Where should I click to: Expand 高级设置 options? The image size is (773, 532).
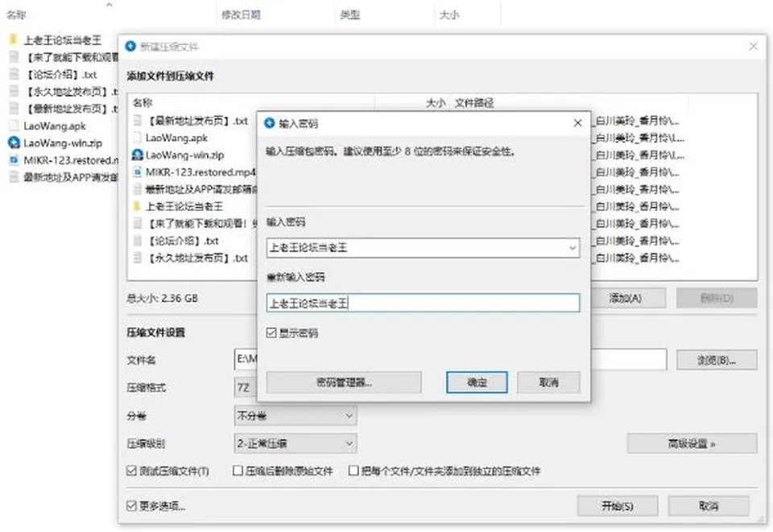coord(692,443)
